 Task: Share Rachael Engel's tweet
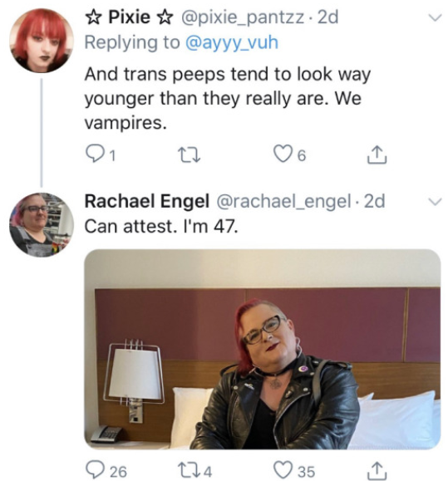click(x=377, y=470)
